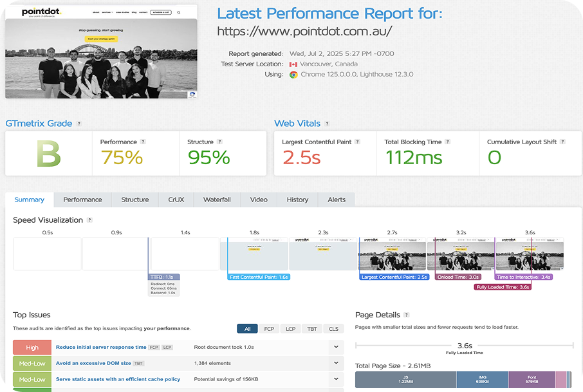Click the Performance score help icon
583x392 pixels.
(143, 142)
